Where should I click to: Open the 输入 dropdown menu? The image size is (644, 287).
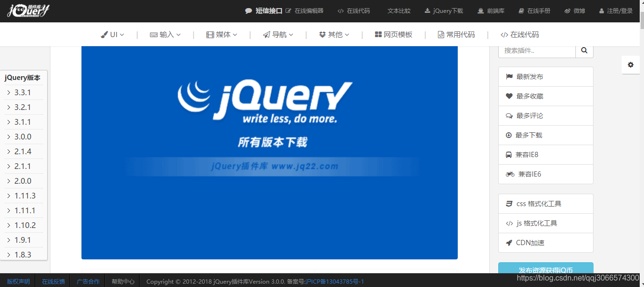pos(165,35)
